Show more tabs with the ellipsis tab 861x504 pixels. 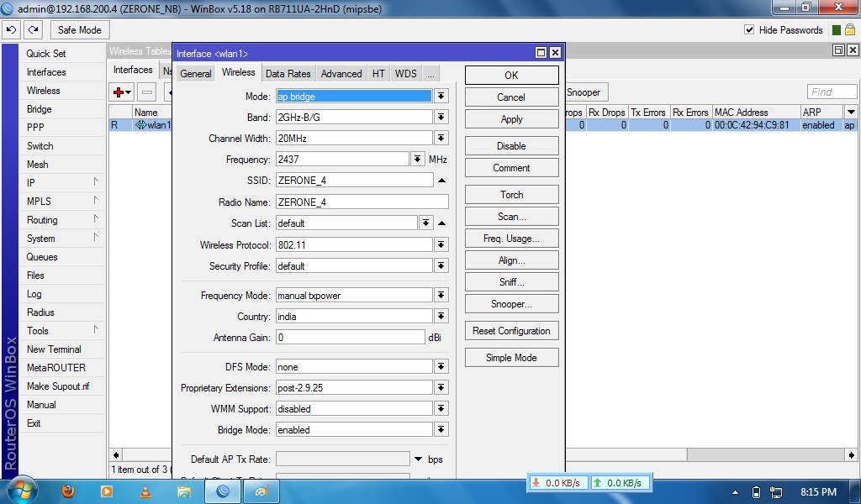[430, 73]
